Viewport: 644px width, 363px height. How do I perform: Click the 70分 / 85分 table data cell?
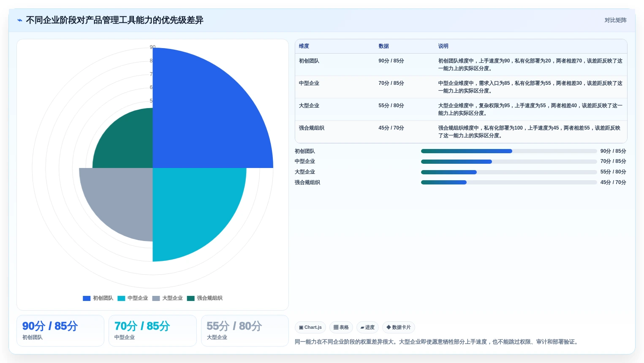pyautogui.click(x=391, y=84)
